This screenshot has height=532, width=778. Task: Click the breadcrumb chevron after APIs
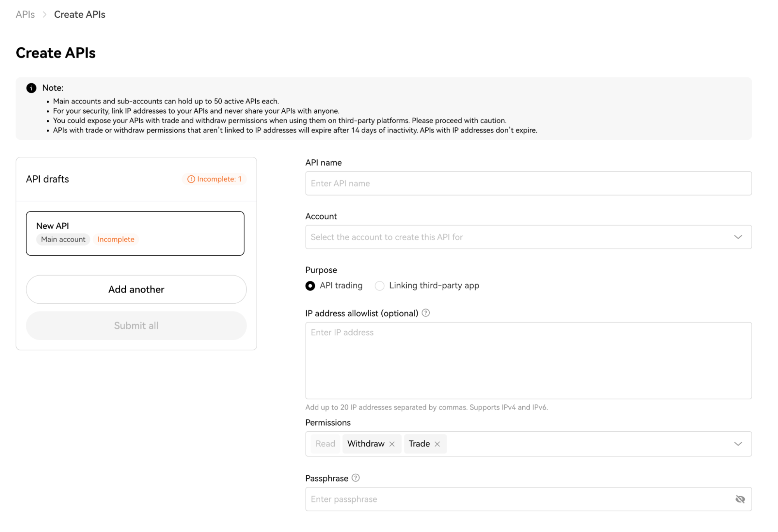tap(44, 14)
